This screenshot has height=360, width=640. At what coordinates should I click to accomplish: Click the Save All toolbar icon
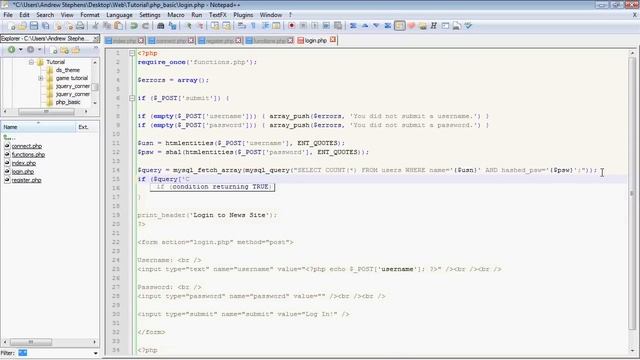(46, 26)
